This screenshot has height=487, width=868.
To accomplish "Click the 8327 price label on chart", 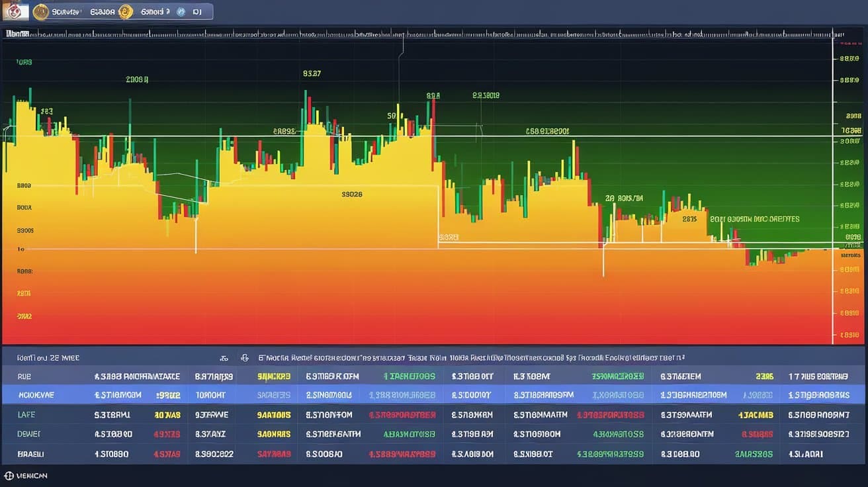I will [312, 74].
